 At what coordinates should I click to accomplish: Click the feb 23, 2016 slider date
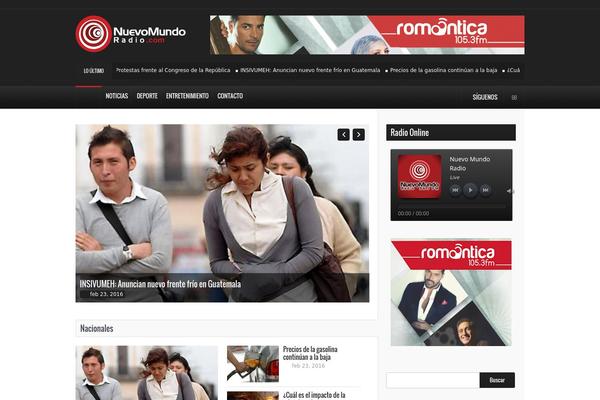coord(106,294)
